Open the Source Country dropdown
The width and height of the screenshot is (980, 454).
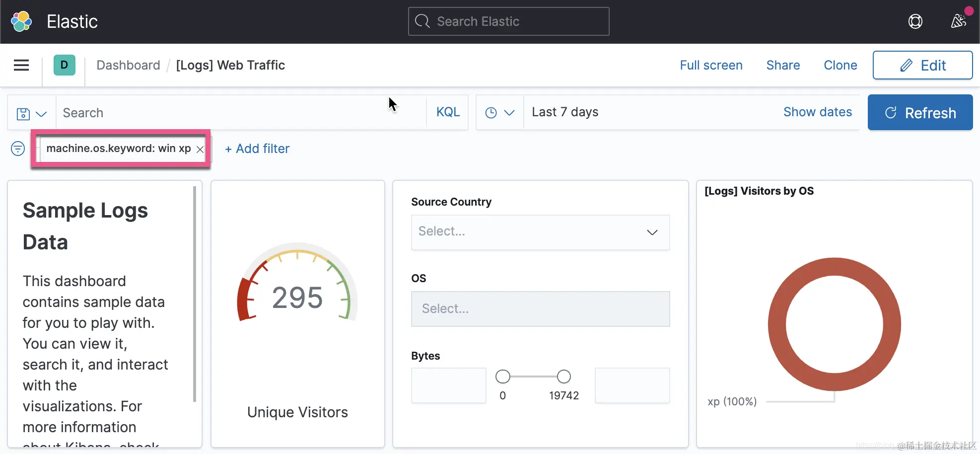540,232
